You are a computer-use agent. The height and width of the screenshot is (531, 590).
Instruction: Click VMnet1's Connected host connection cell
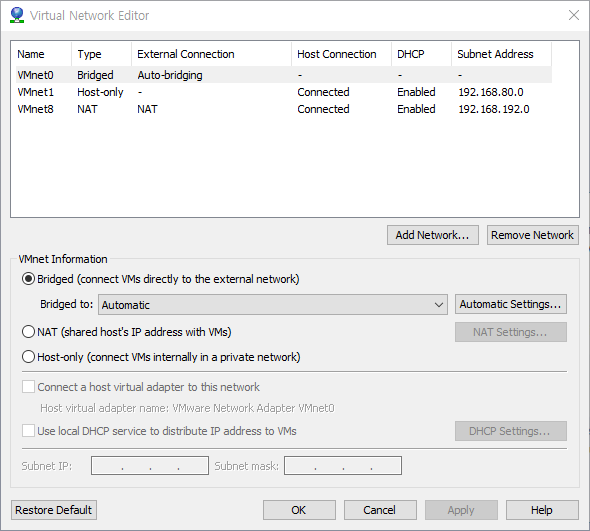323,92
